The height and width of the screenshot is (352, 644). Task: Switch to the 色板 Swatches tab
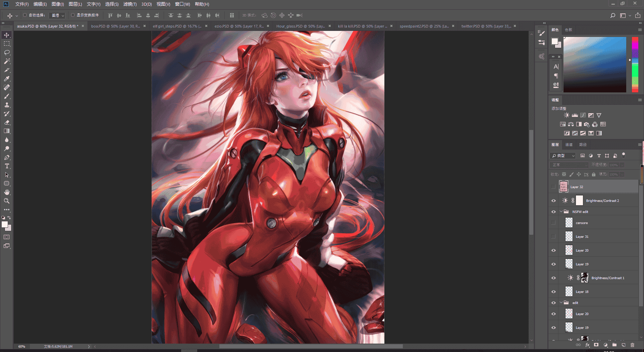pos(569,30)
